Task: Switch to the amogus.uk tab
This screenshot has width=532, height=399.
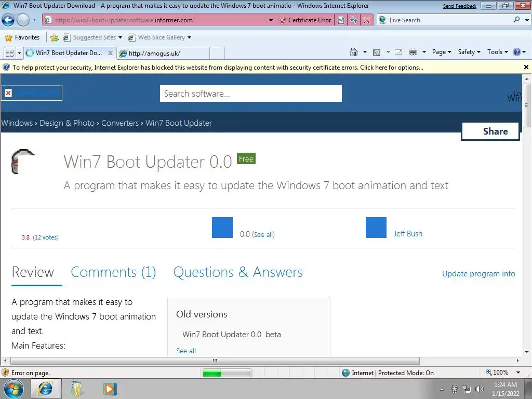Action: [163, 54]
